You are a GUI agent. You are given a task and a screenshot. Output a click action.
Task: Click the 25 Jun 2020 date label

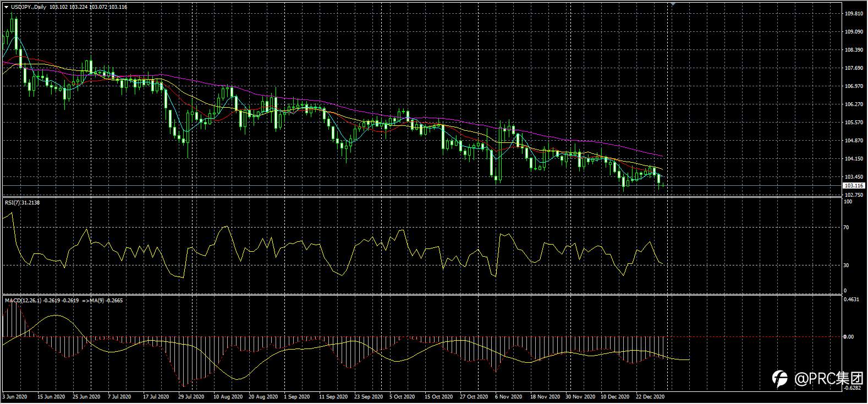[x=86, y=396]
